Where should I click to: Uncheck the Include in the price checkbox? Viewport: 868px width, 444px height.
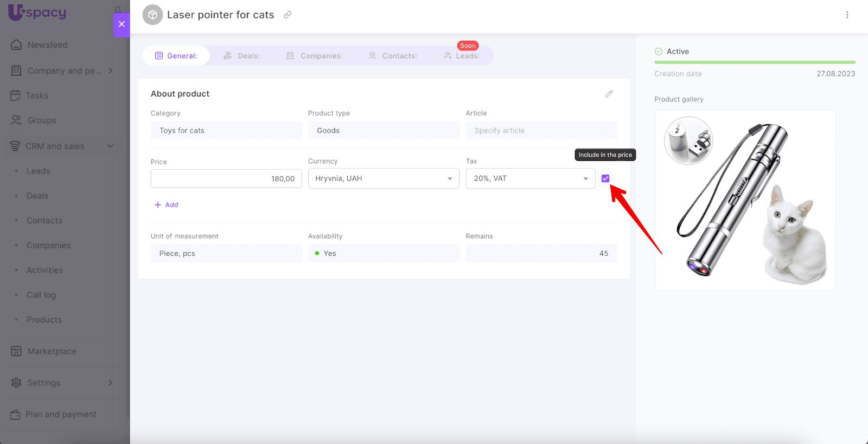point(605,178)
